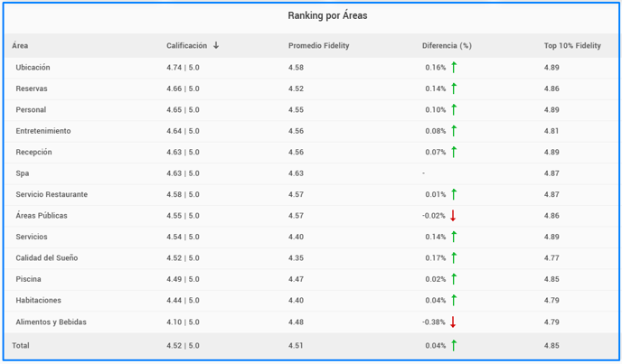Screen dimensions: 622x364
Task: Select the Spa row
Action: (x=22, y=173)
